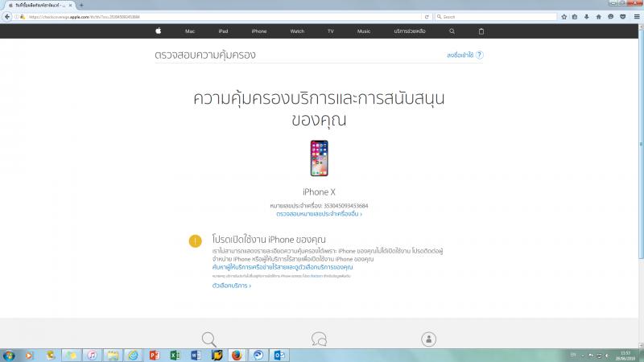
Task: Open the iPad menu item
Action: pyautogui.click(x=223, y=31)
